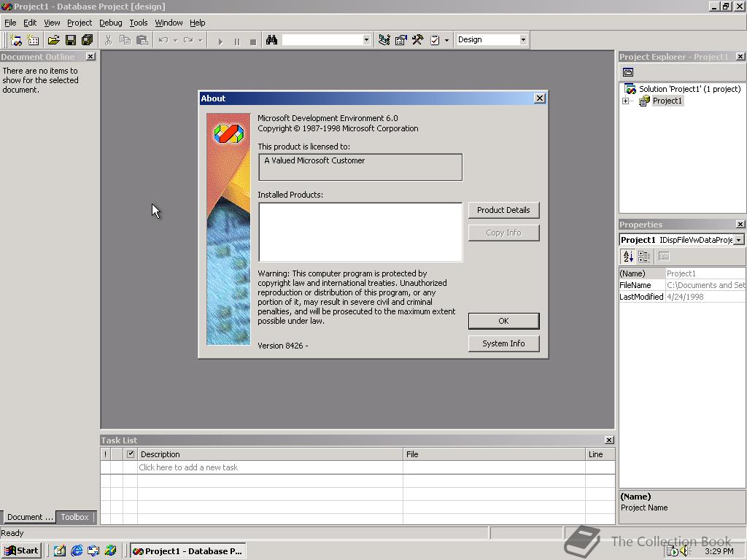Click the New Project toolbar icon

coord(16,40)
